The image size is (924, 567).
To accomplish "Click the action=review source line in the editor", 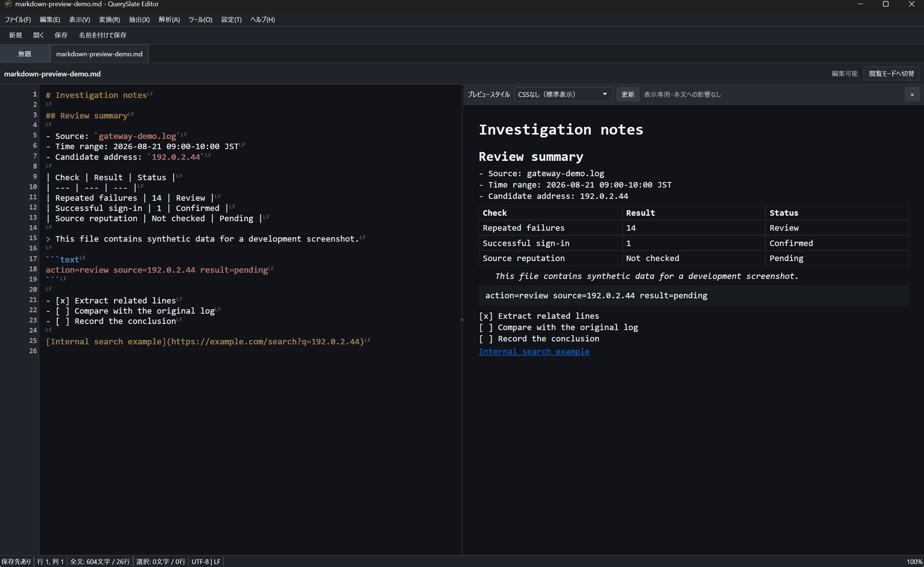I will tap(157, 270).
